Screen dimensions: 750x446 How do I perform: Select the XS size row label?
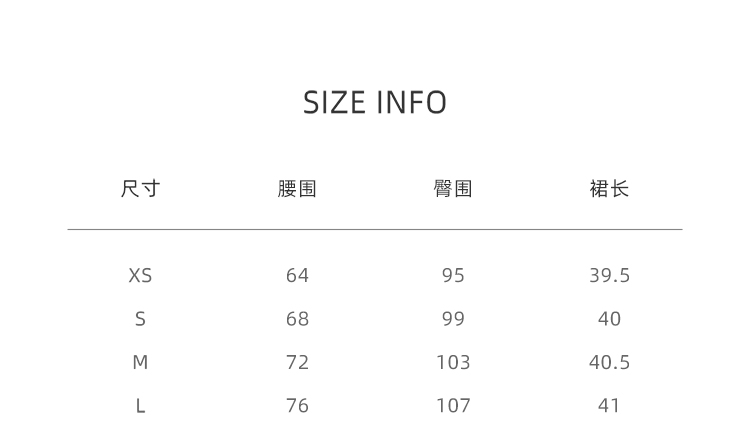pos(140,276)
